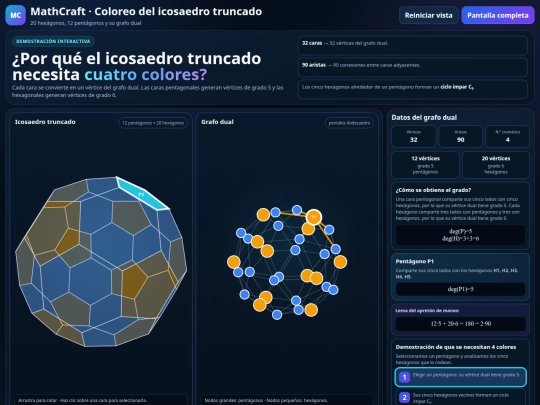Select the highlighted P1 pentagon face
The width and height of the screenshot is (540, 405).
pyautogui.click(x=142, y=194)
